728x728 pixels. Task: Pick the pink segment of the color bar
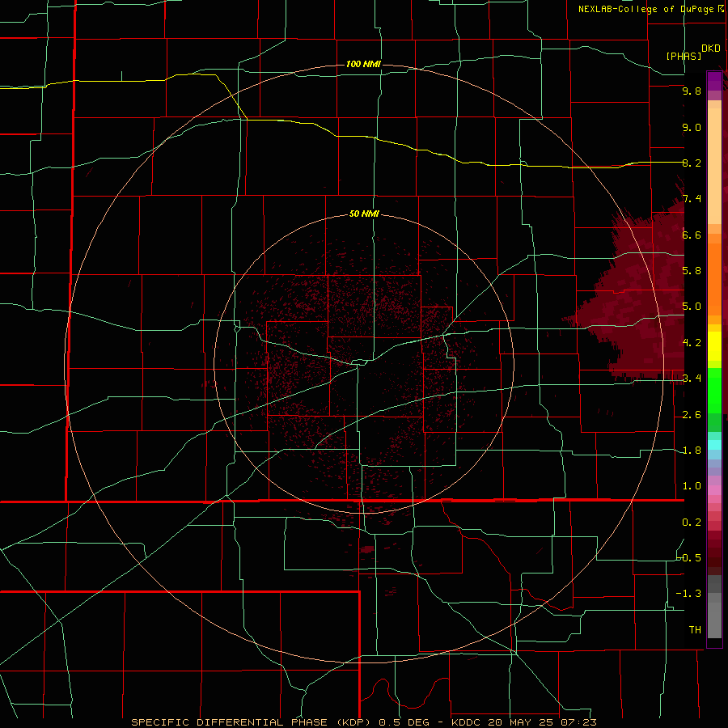tap(714, 490)
